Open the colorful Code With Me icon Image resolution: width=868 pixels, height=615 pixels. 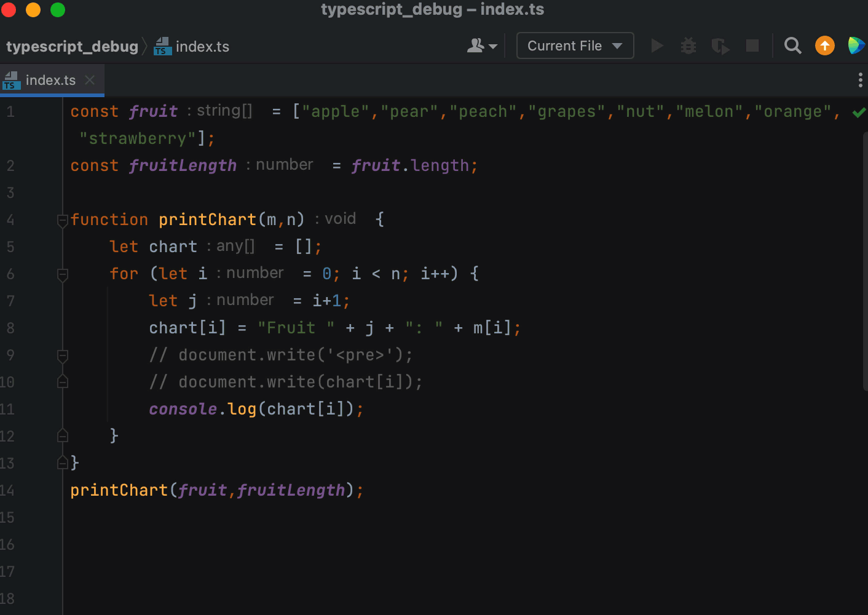[856, 46]
